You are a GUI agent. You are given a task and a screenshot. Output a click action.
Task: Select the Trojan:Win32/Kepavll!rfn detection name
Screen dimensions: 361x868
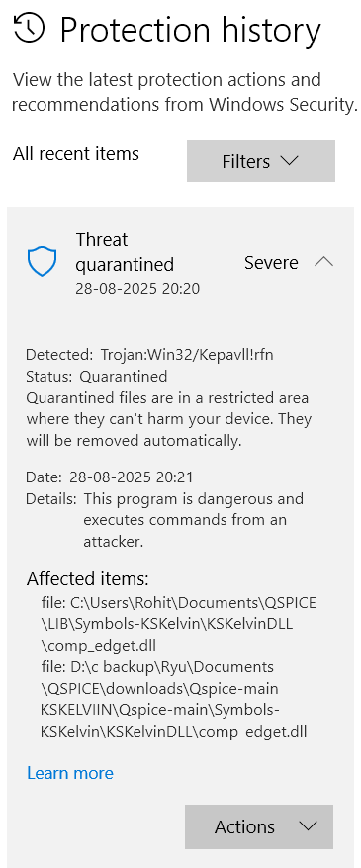[x=187, y=354]
